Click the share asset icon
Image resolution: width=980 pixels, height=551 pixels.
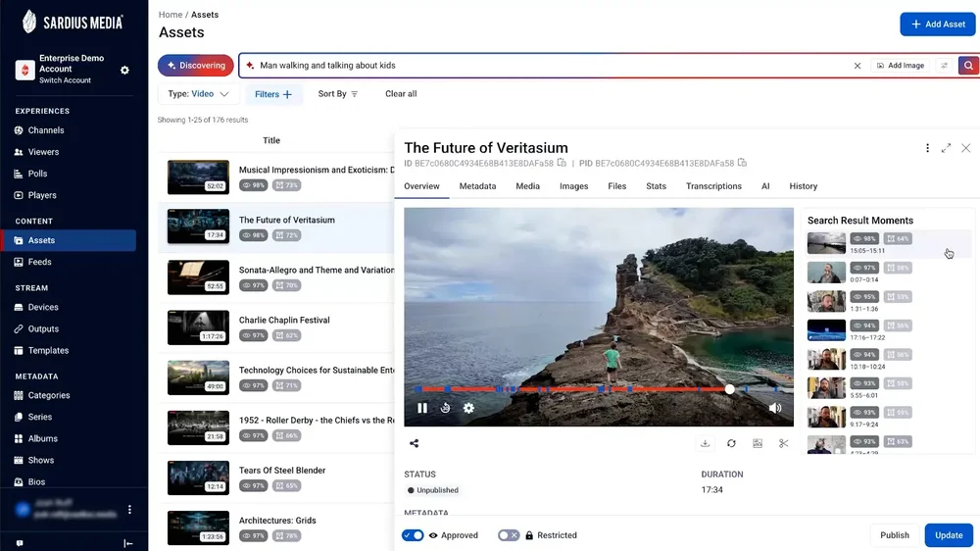(414, 443)
